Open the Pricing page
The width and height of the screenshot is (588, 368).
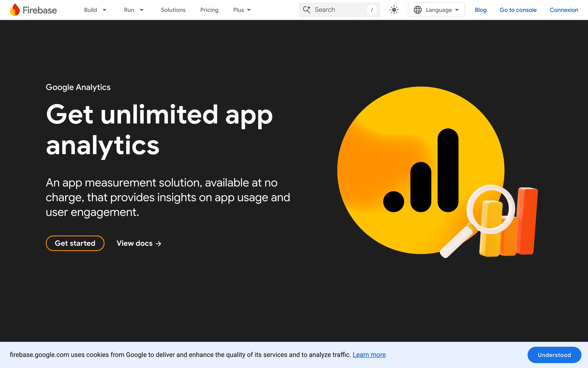[209, 10]
